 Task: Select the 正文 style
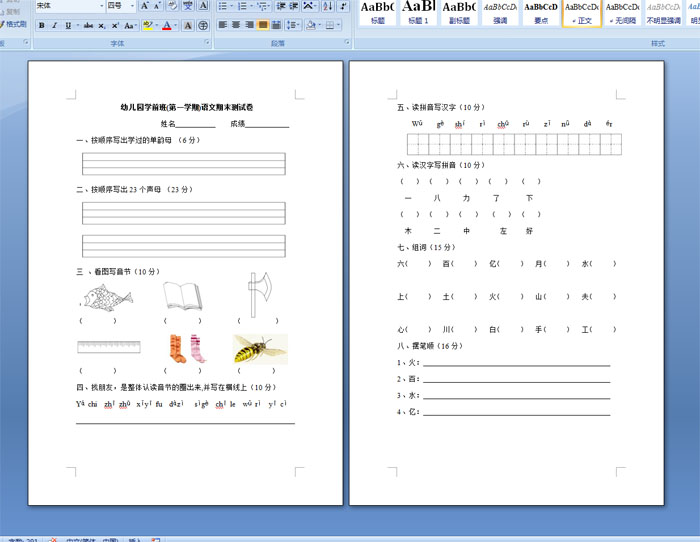coord(582,13)
